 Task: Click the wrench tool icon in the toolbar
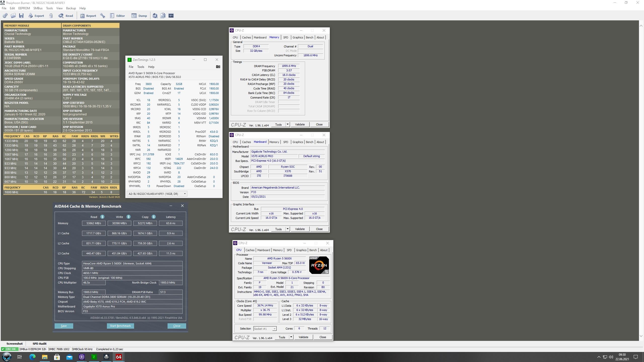(x=103, y=16)
